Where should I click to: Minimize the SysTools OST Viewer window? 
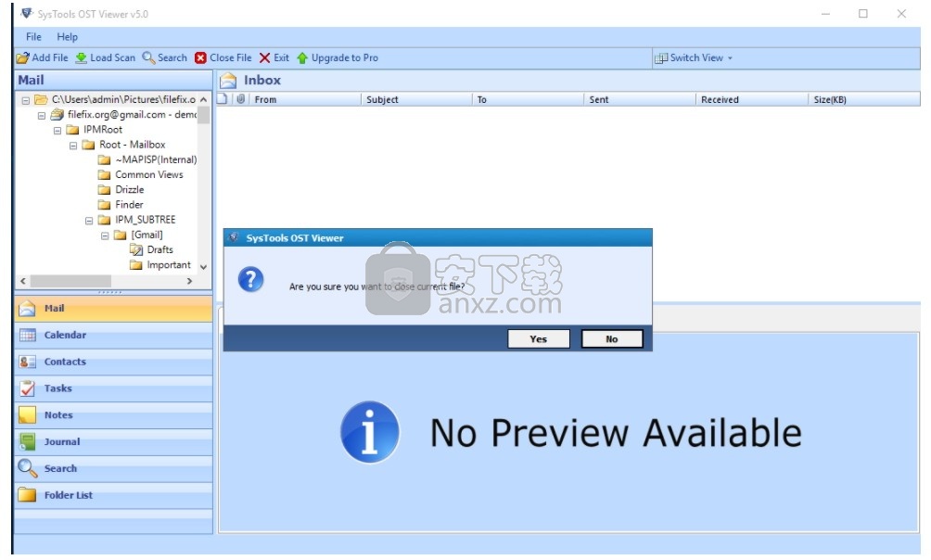click(825, 14)
